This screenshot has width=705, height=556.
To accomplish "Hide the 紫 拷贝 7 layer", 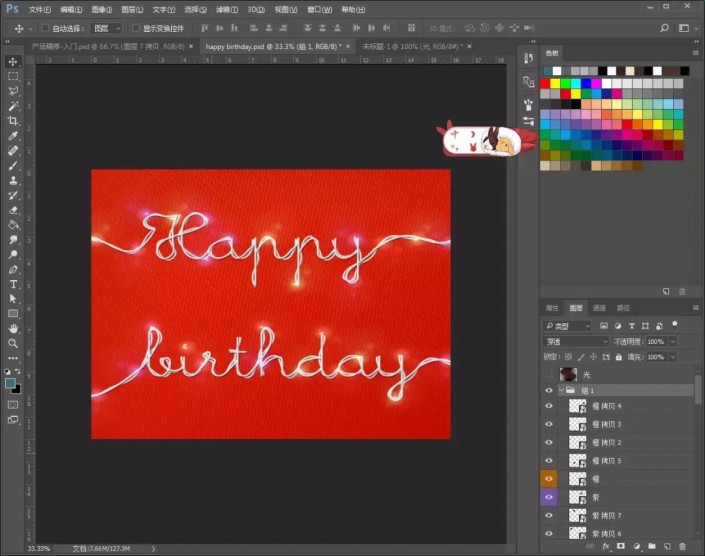I will (549, 515).
